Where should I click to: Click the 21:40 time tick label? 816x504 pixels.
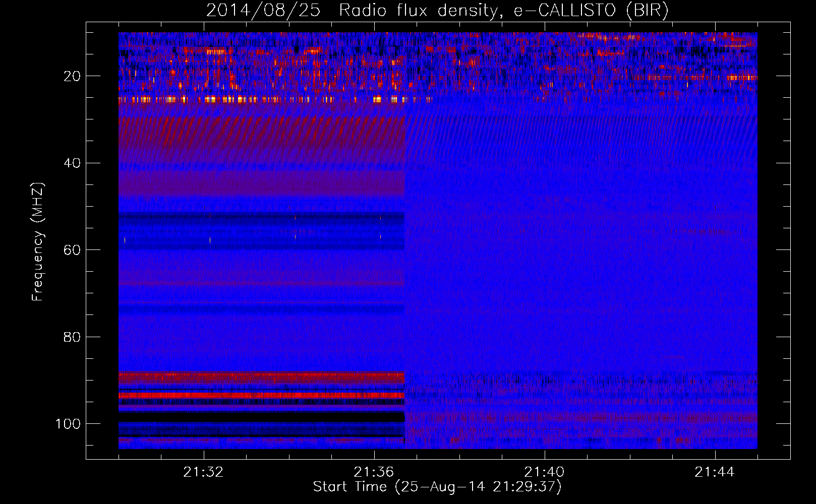click(x=544, y=472)
